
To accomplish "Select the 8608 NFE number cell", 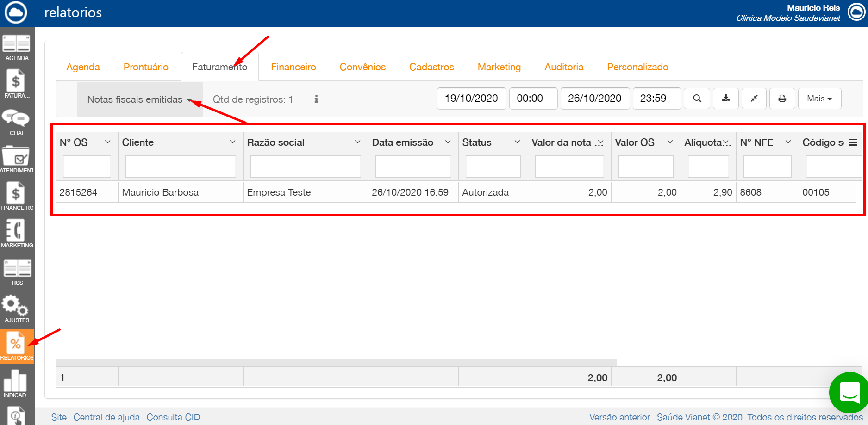I will click(767, 192).
